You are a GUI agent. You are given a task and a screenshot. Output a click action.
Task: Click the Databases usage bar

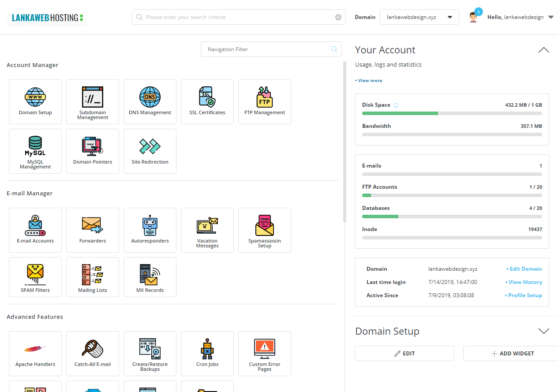pyautogui.click(x=452, y=217)
